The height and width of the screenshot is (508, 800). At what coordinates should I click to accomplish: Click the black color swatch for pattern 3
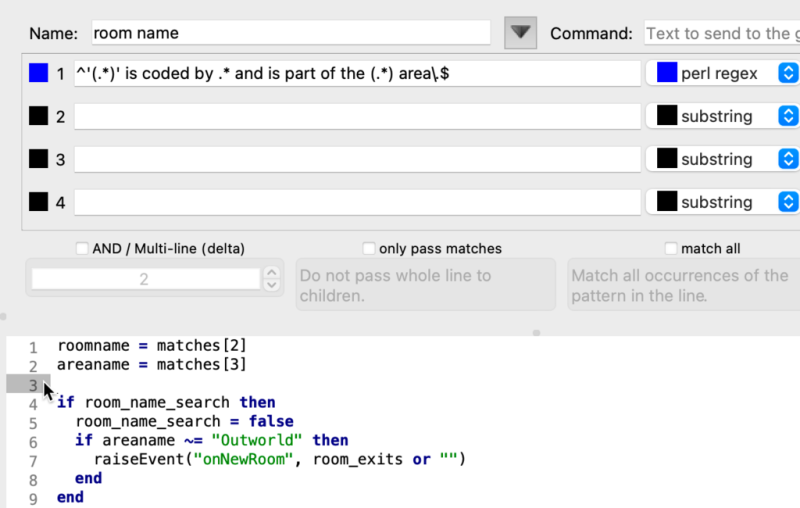click(39, 159)
